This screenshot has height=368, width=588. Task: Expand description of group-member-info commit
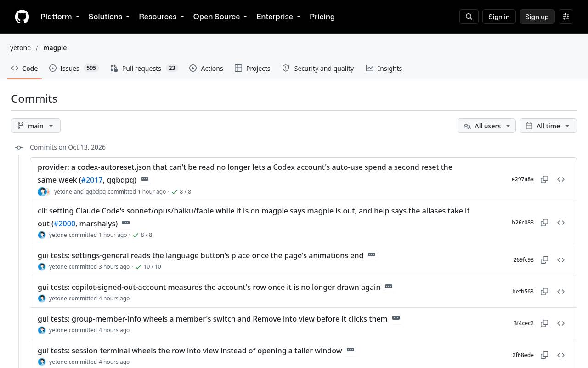pyautogui.click(x=396, y=318)
